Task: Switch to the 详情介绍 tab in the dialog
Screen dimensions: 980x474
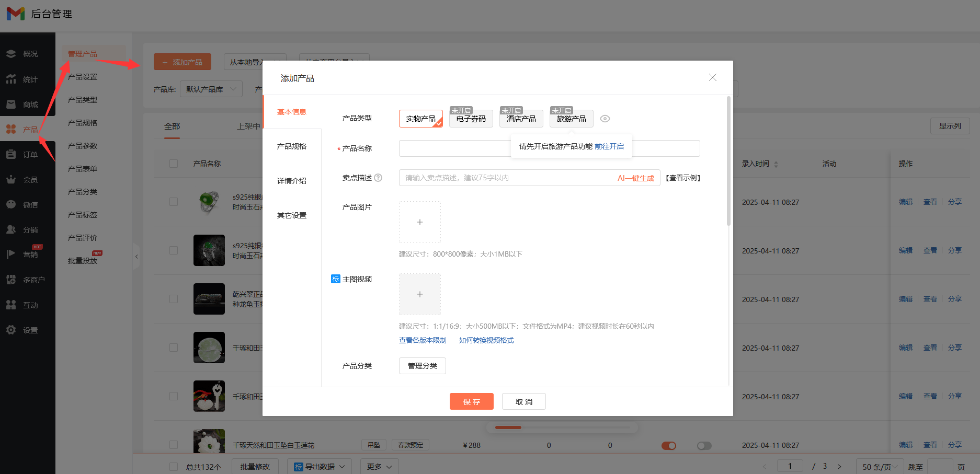Action: [x=291, y=180]
